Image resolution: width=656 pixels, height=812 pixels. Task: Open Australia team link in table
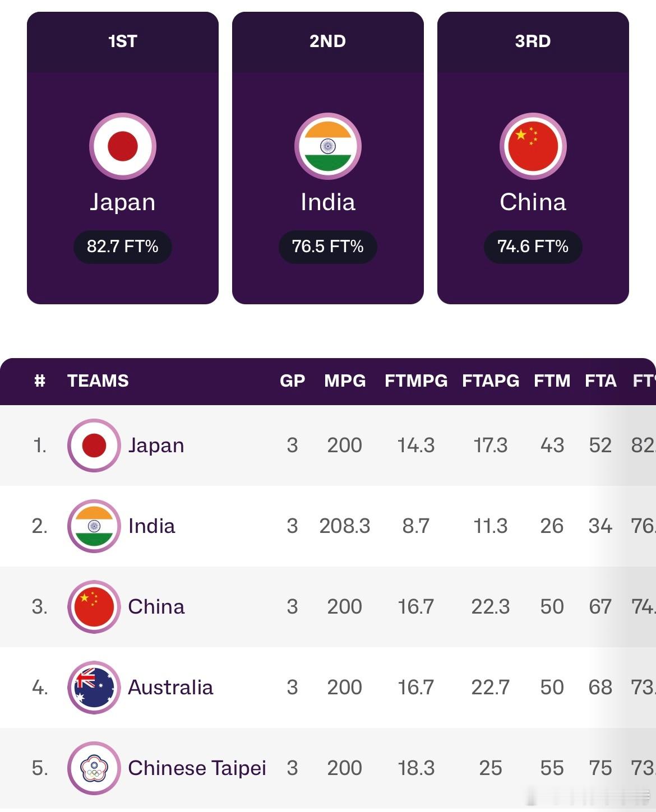[x=170, y=688]
